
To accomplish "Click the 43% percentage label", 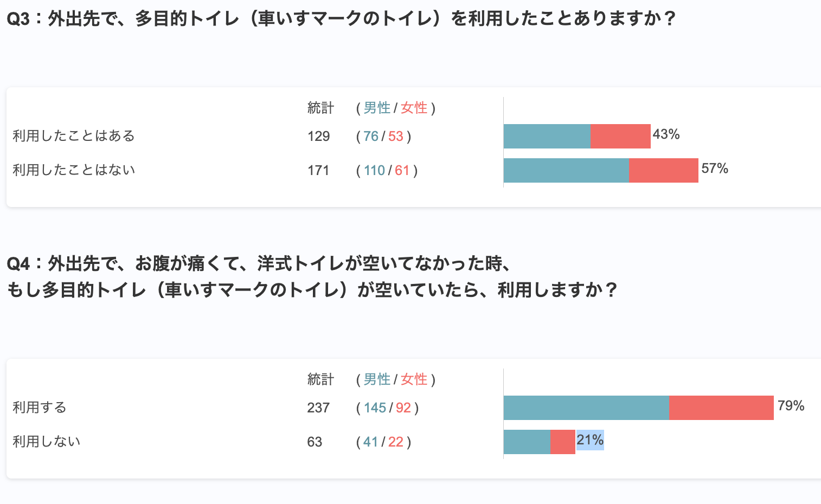I will pyautogui.click(x=666, y=134).
